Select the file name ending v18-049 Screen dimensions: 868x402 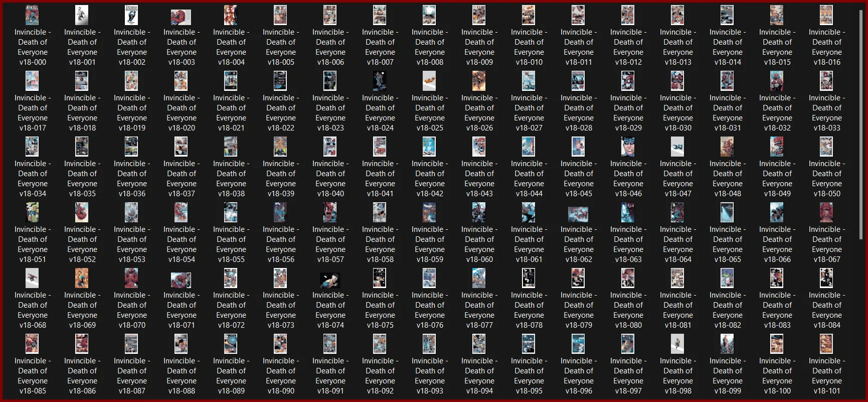(x=777, y=179)
